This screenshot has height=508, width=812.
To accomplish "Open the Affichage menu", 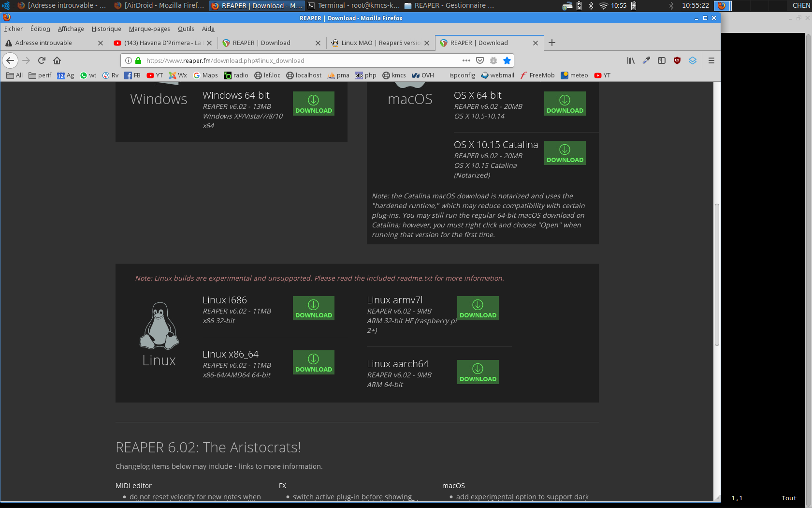I will point(71,29).
